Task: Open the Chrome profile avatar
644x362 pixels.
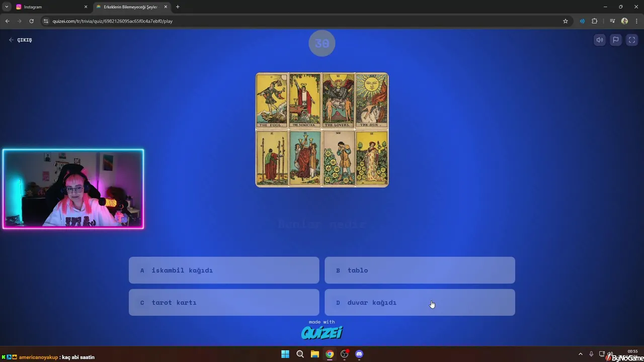Action: tap(624, 21)
